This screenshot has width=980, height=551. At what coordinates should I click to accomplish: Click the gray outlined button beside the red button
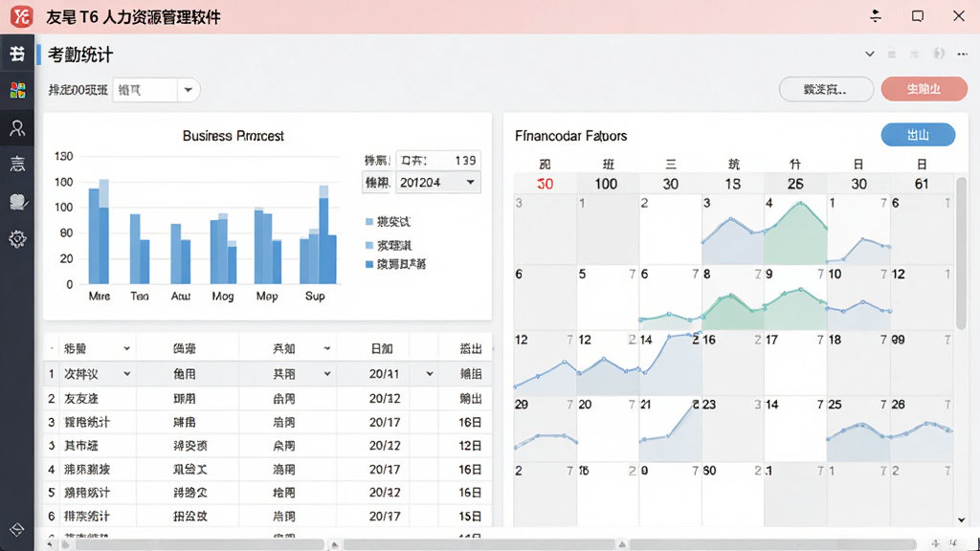826,89
